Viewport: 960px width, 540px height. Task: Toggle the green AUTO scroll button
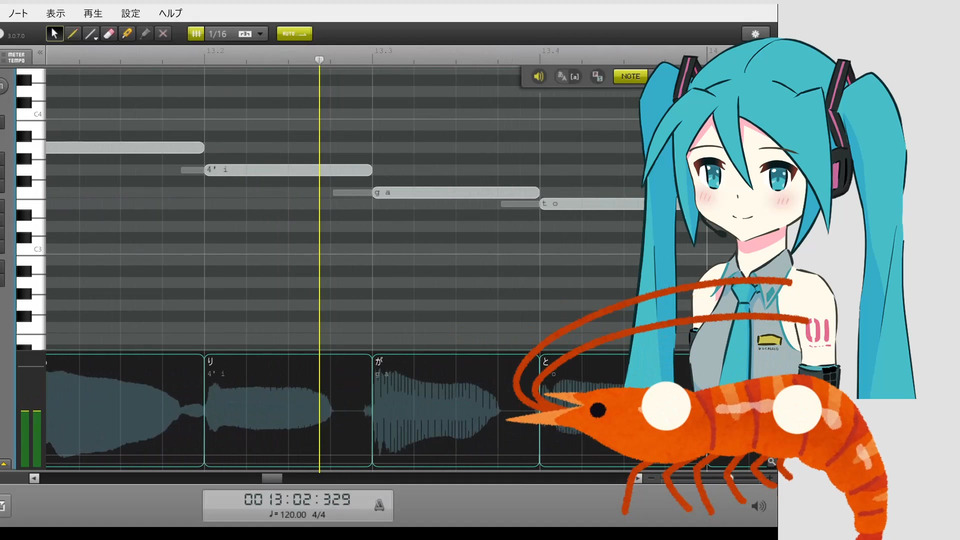(294, 34)
